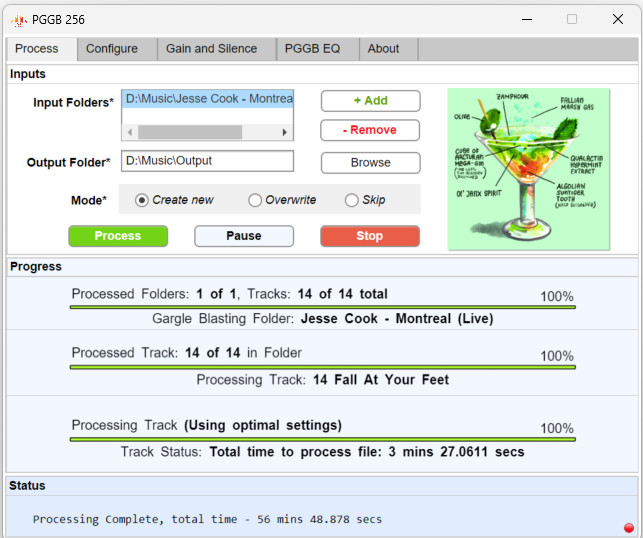This screenshot has width=643, height=538.
Task: Open the PGGB EQ tab
Action: [312, 49]
